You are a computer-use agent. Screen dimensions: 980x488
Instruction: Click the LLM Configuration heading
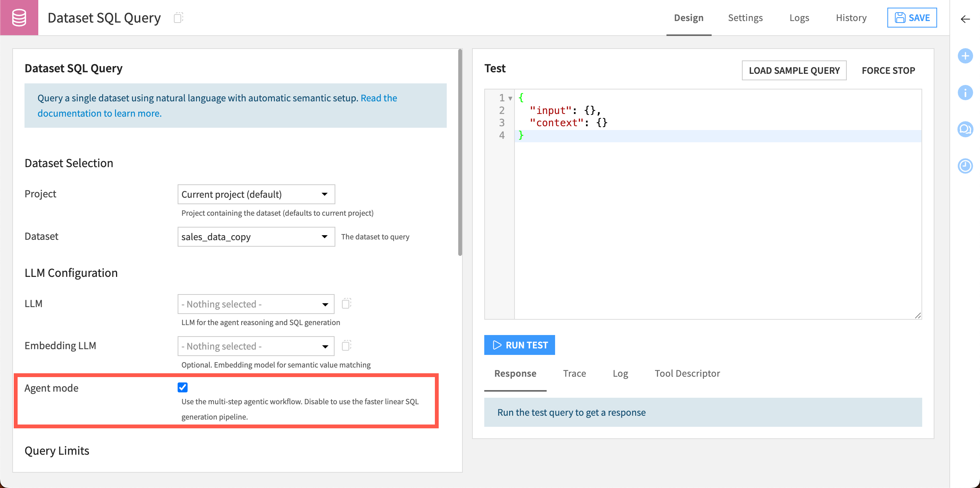tap(71, 273)
